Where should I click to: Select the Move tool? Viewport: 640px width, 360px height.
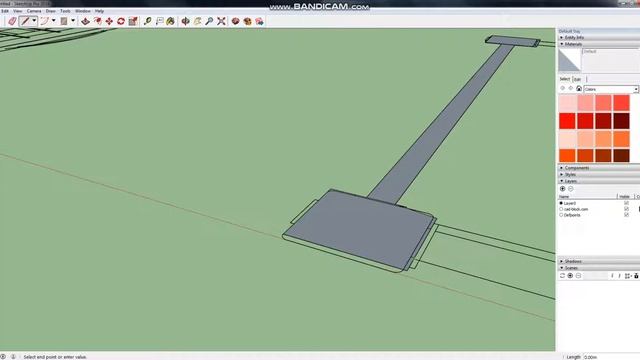tap(109, 21)
